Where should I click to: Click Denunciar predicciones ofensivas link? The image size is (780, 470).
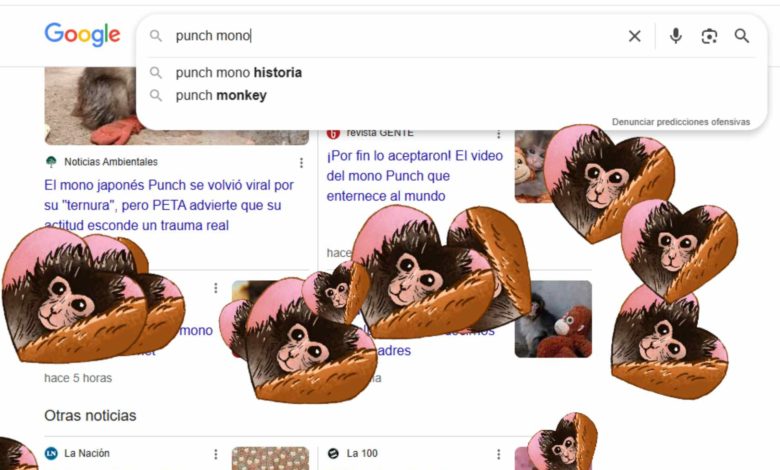[681, 122]
